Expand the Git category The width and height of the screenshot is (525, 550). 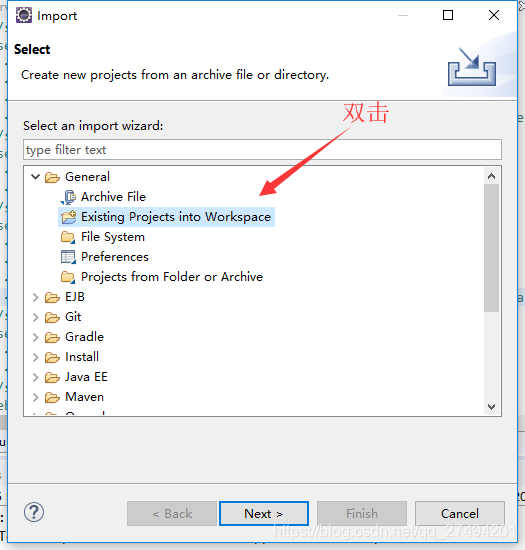[x=35, y=317]
